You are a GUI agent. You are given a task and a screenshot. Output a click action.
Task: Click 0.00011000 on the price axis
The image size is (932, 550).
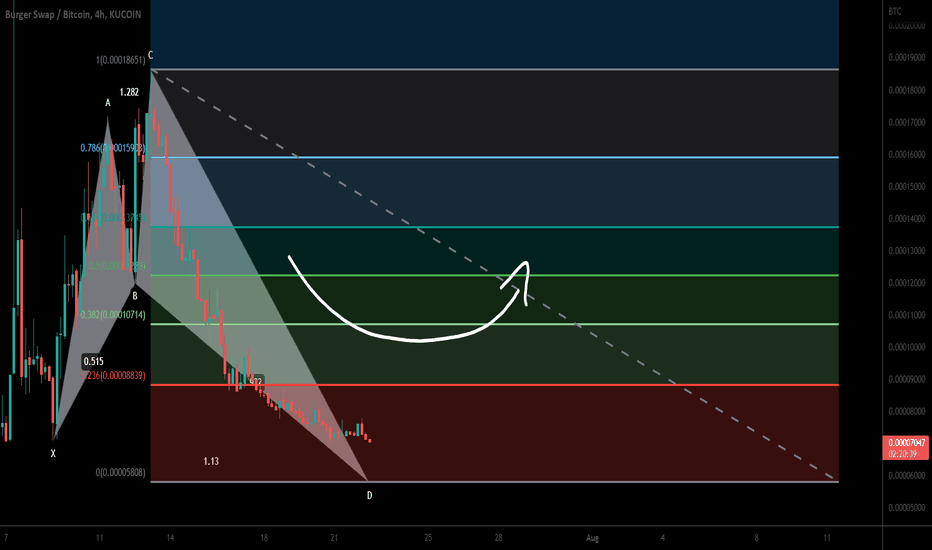tap(906, 315)
